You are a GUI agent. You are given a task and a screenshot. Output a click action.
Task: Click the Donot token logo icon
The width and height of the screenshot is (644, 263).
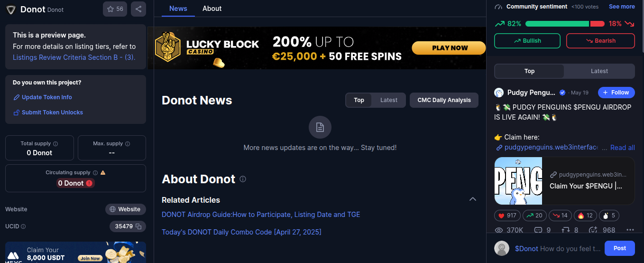coord(10,9)
